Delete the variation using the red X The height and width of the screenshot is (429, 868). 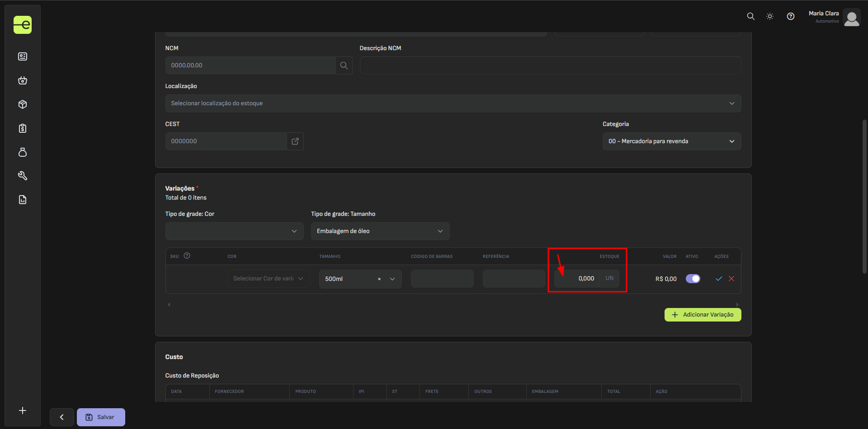tap(731, 279)
